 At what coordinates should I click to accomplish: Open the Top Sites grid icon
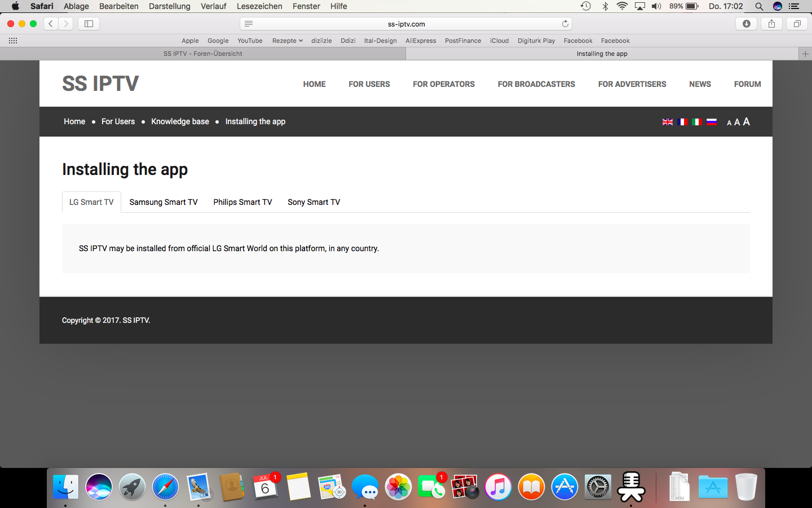coord(13,41)
